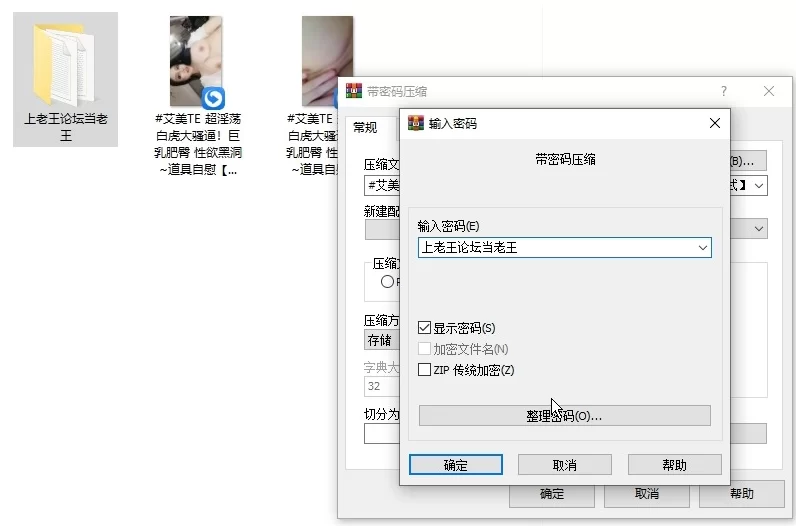Close the 输入密码 dialog with X
The image size is (796, 526).
(715, 123)
